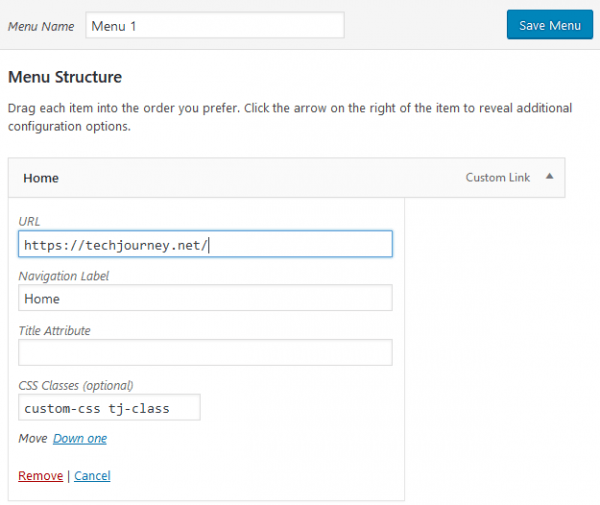Click the Menu Structure heading

(65, 77)
